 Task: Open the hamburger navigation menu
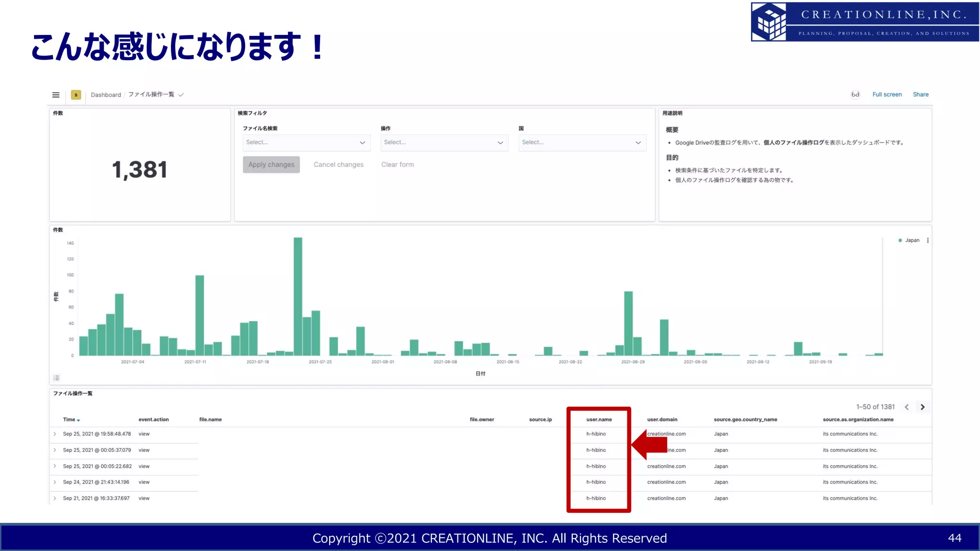56,95
